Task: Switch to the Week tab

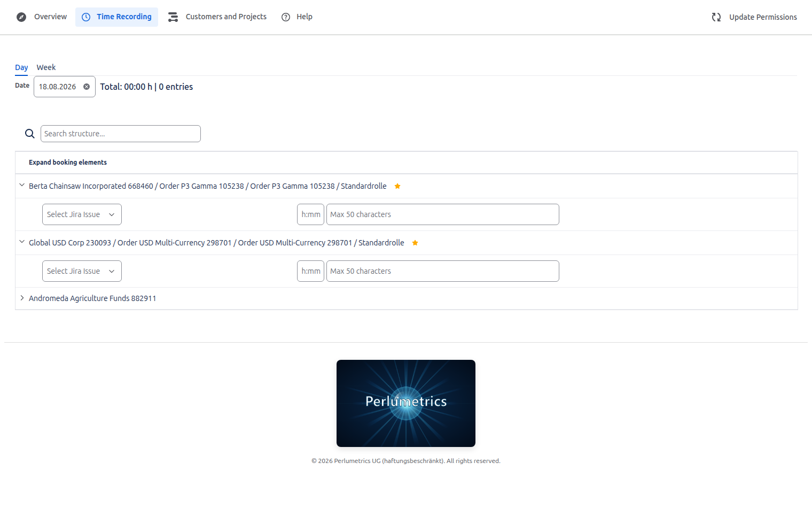Action: pos(46,67)
